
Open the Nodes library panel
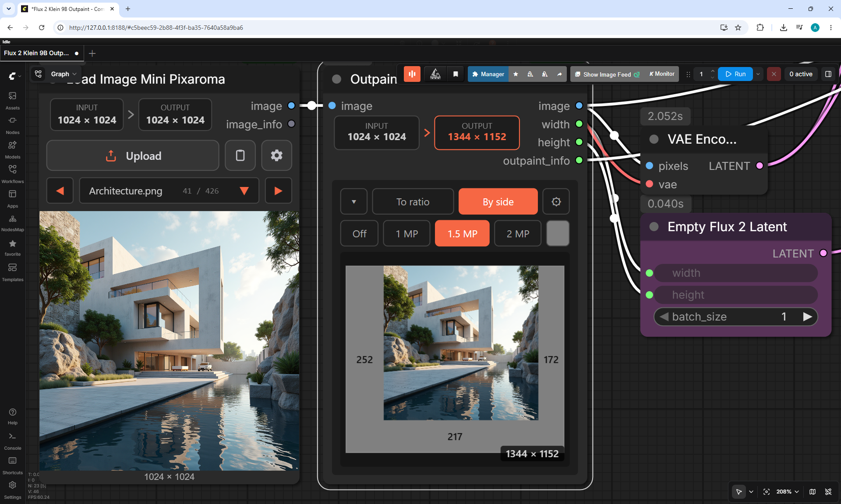(x=12, y=125)
